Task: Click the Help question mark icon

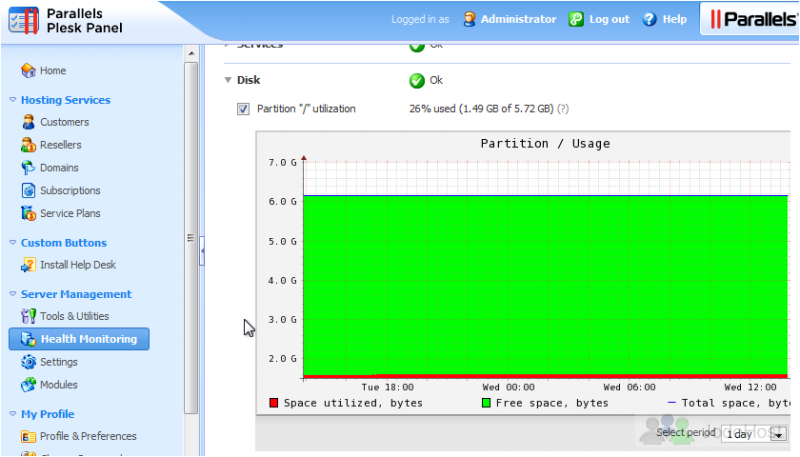Action: tap(649, 19)
